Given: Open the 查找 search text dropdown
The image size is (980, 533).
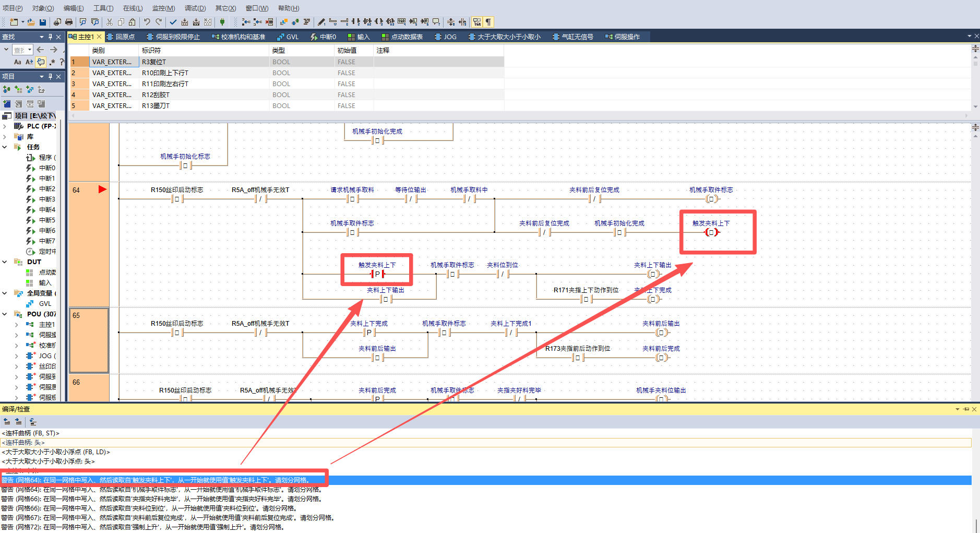Looking at the screenshot, I should (x=29, y=50).
